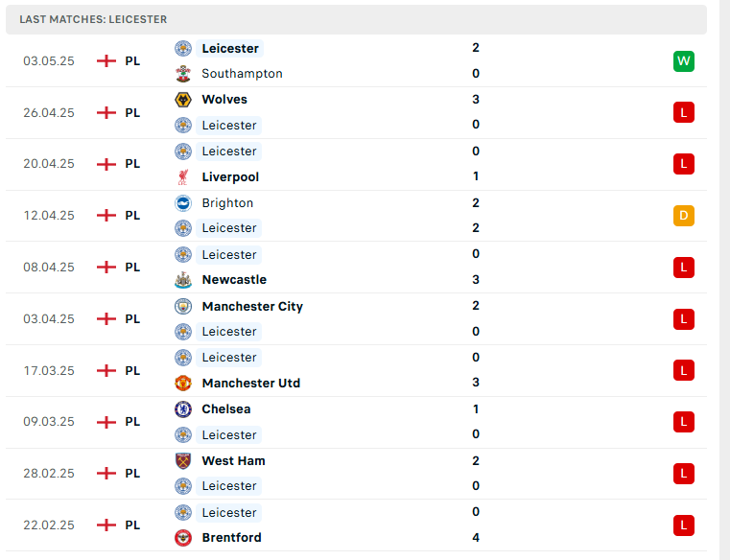Click the L badge for Wolves match
The image size is (730, 560).
[683, 112]
